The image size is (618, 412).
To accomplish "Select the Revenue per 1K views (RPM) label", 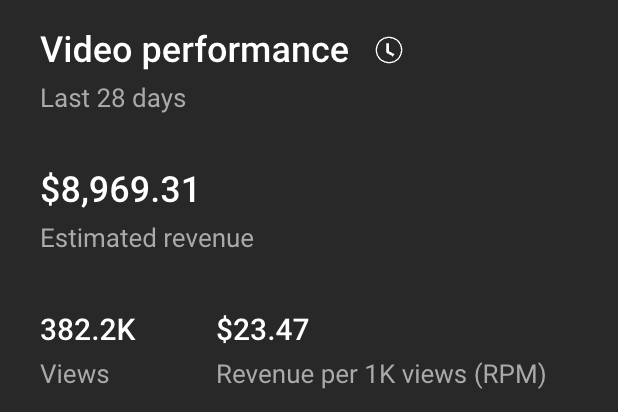I will (x=381, y=375).
